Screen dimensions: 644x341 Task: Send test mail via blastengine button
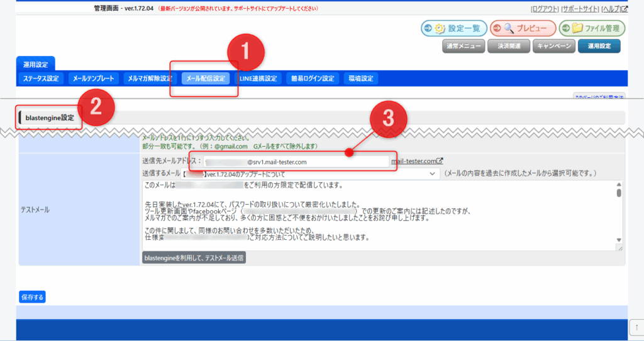pos(194,257)
